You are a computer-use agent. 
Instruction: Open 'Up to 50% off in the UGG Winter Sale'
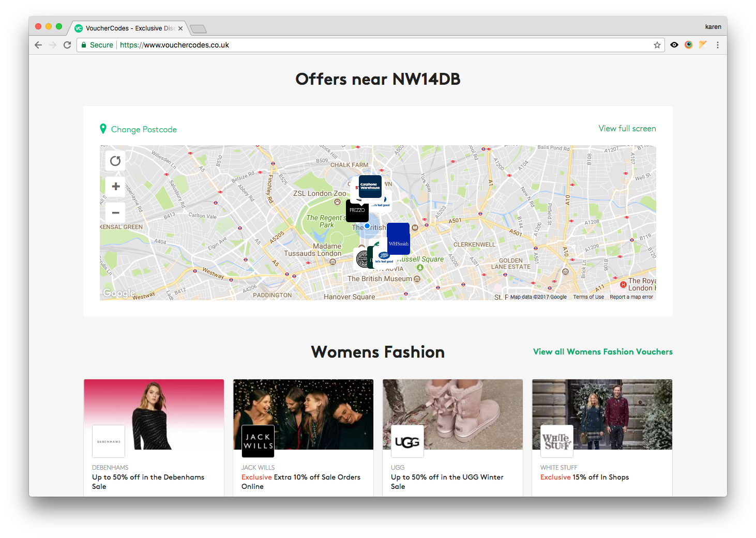(x=447, y=482)
